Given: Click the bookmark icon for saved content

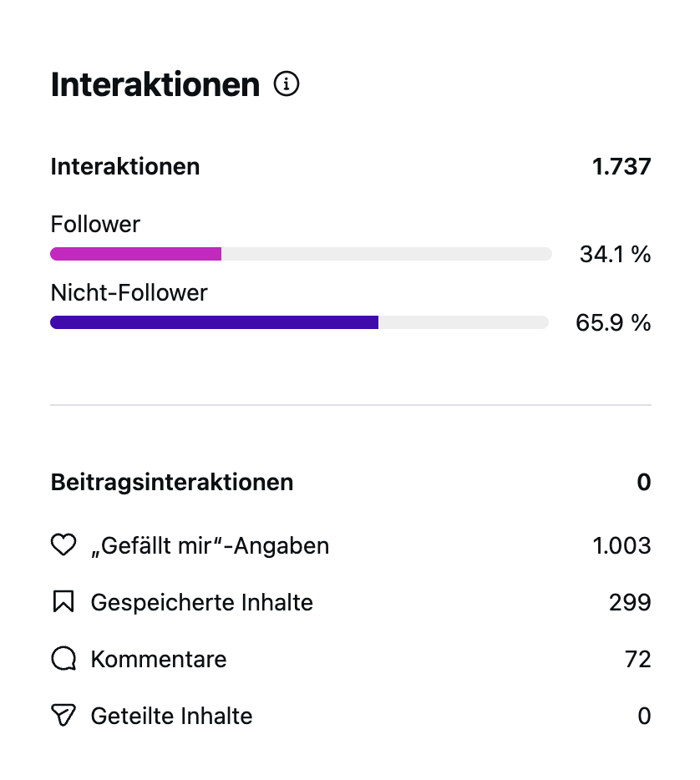Looking at the screenshot, I should (x=63, y=602).
